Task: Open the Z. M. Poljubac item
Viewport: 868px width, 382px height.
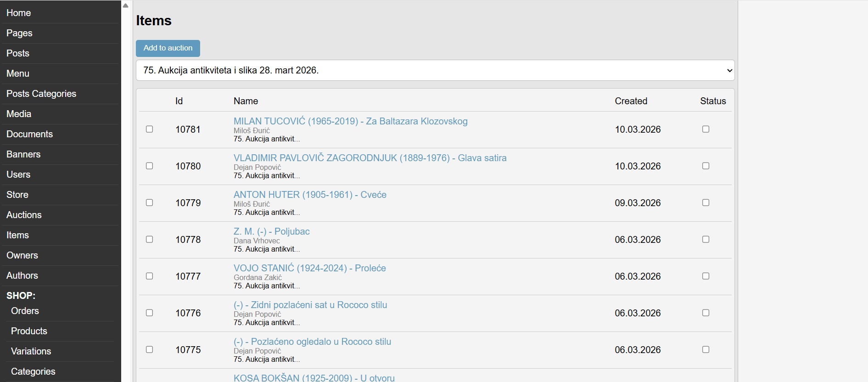Action: click(271, 231)
